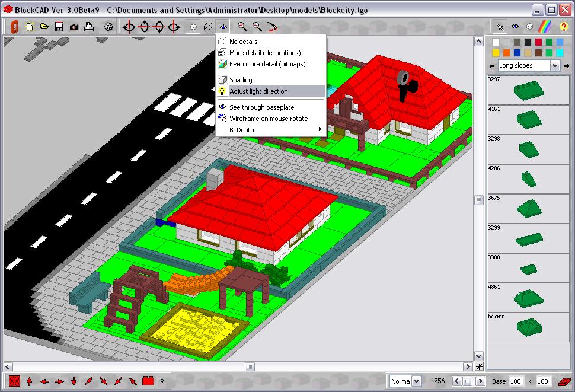Toggle the eye view-options button in main toolbar

click(x=223, y=27)
